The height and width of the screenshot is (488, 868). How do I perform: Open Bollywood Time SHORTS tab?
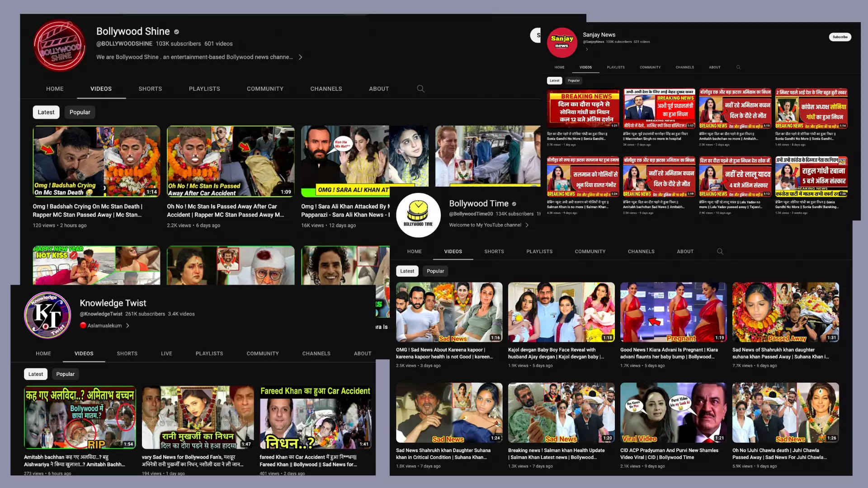click(494, 252)
